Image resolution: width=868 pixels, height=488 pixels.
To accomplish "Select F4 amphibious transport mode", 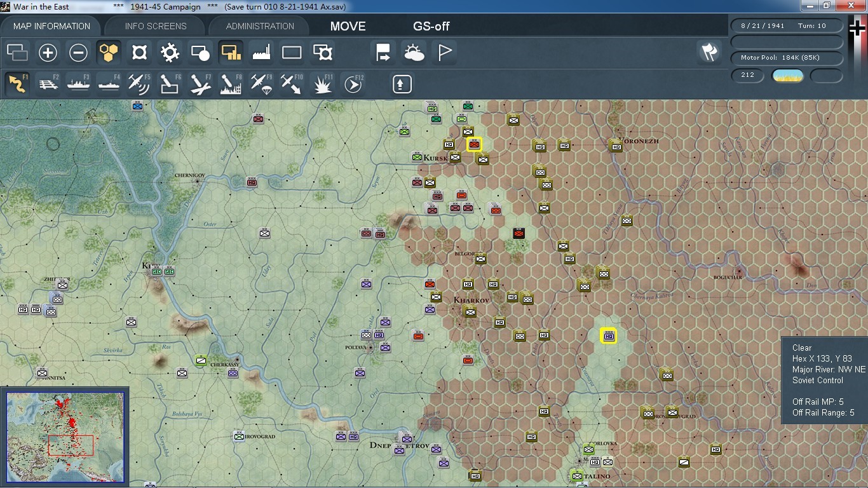I will (109, 83).
